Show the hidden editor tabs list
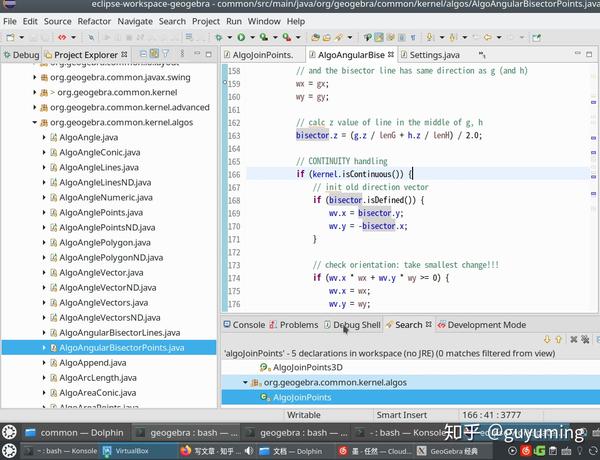The width and height of the screenshot is (600, 460). 482,55
